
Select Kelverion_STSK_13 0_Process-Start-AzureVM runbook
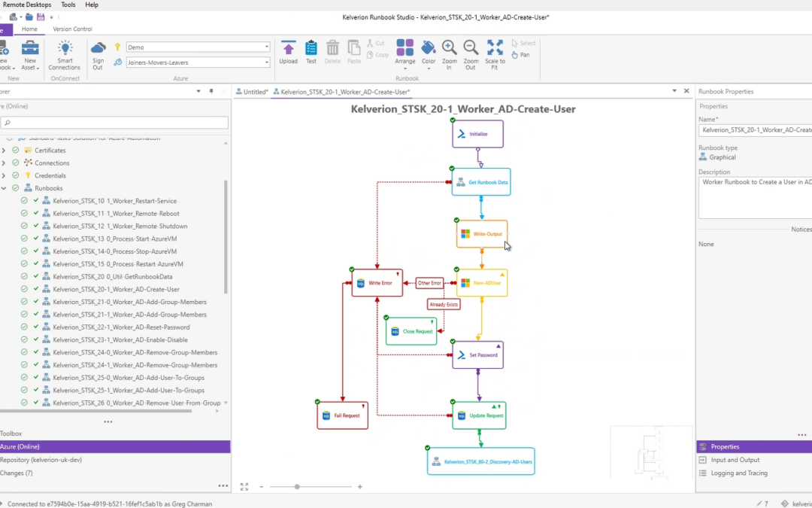point(114,239)
